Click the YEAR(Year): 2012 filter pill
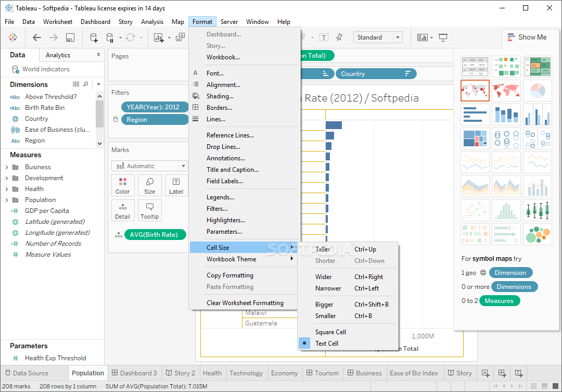This screenshot has width=562, height=392. 155,107
